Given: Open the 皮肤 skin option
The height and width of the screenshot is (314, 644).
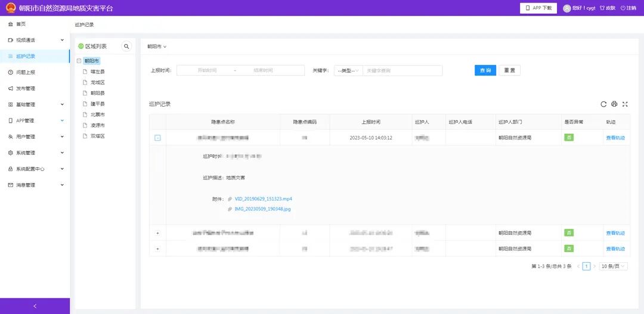Looking at the screenshot, I should [608, 8].
